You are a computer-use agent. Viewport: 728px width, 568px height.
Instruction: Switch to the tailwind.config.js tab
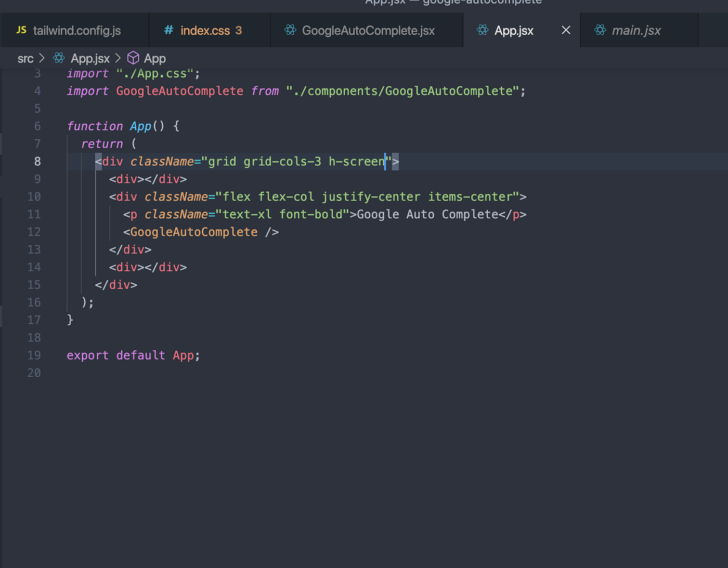tap(76, 30)
